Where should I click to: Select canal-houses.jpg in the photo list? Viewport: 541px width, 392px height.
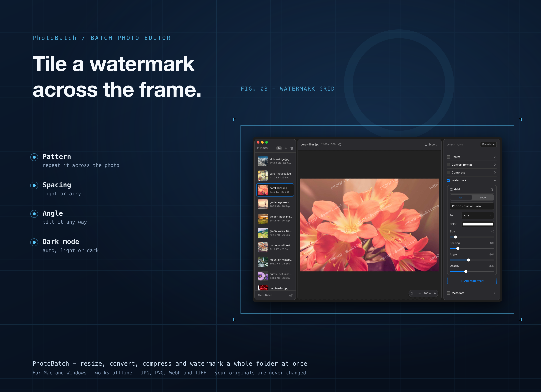(x=275, y=176)
